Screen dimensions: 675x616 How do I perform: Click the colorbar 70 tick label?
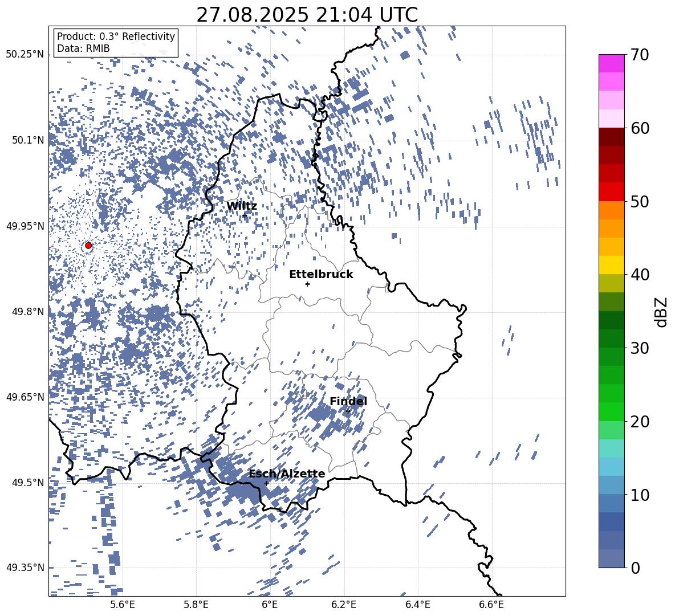[x=640, y=55]
